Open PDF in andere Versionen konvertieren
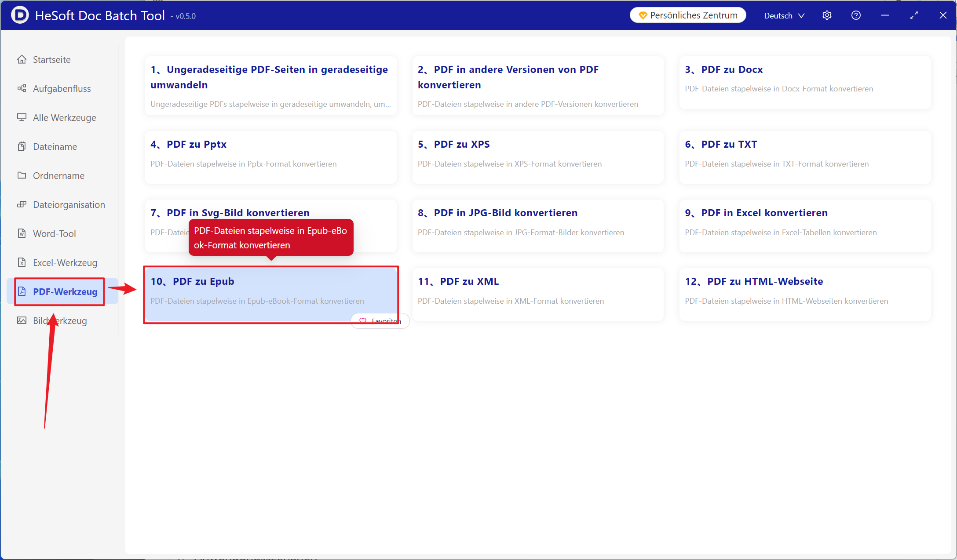Screen dimensions: 957x560 click(538, 86)
